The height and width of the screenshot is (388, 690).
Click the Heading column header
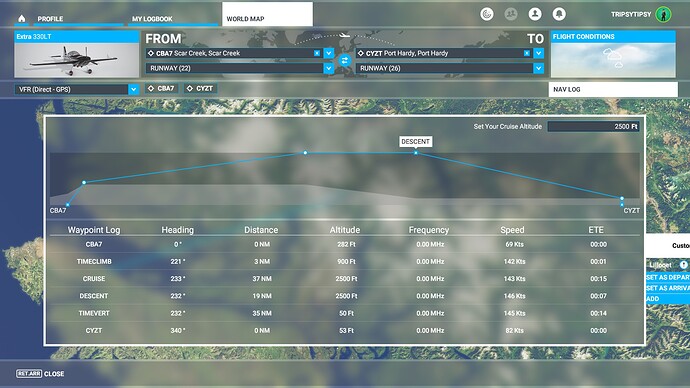tap(177, 230)
